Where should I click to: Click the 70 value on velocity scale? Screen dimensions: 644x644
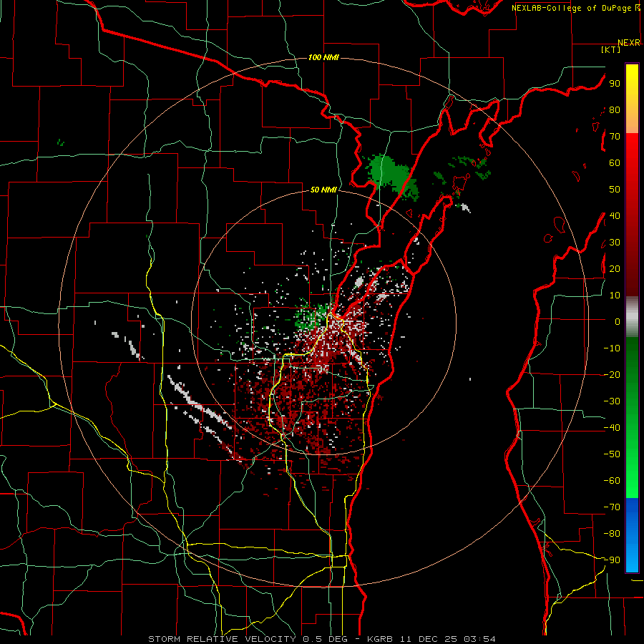click(x=615, y=137)
